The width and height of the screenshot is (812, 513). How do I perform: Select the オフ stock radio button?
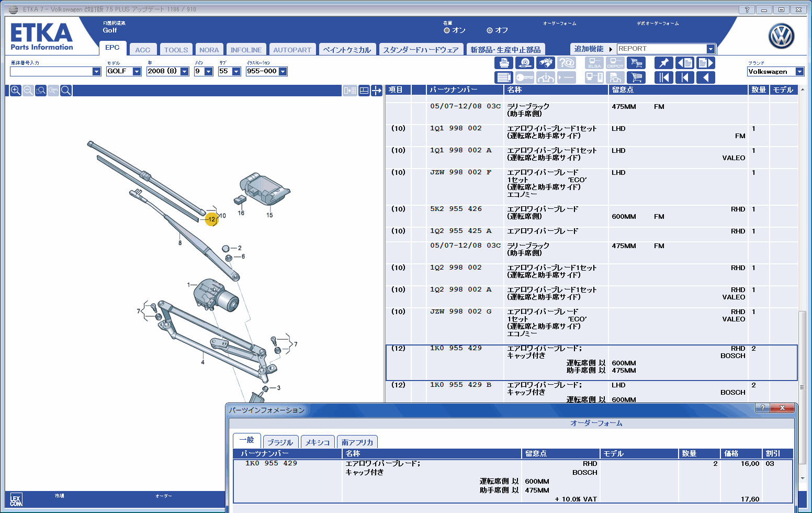tap(490, 30)
